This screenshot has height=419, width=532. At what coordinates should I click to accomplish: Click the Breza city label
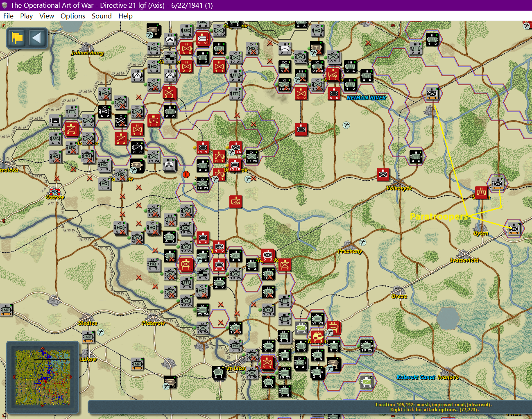(x=399, y=296)
